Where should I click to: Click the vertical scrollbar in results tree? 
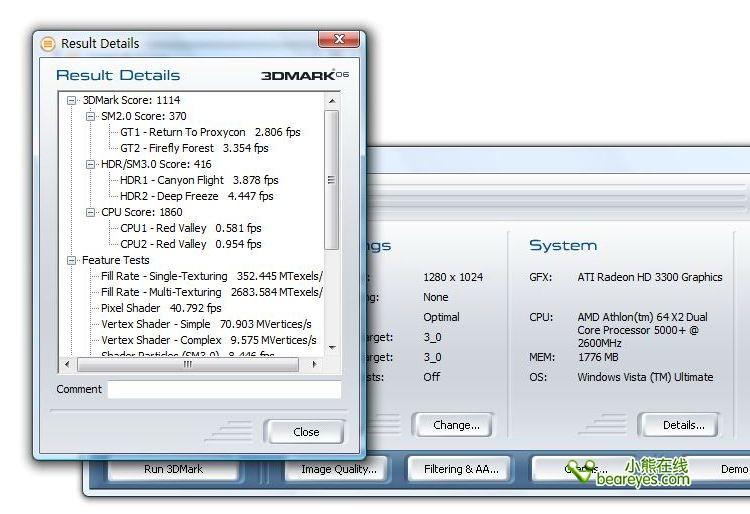pyautogui.click(x=332, y=180)
